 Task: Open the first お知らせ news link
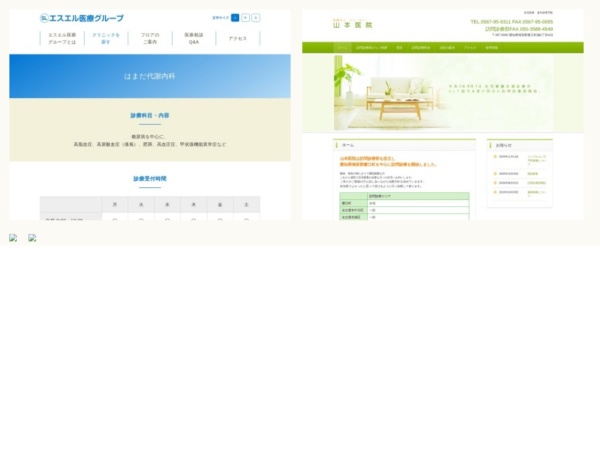(537, 160)
